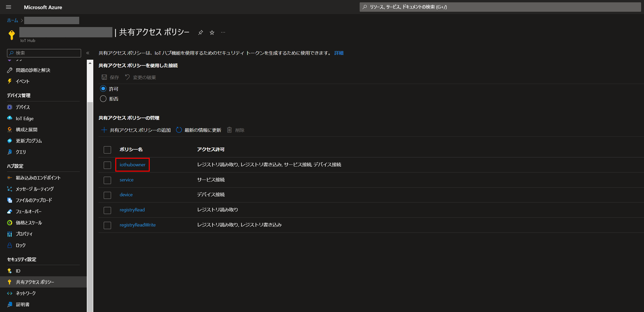Click the クエリ icon
Image resolution: width=644 pixels, height=312 pixels.
point(10,152)
